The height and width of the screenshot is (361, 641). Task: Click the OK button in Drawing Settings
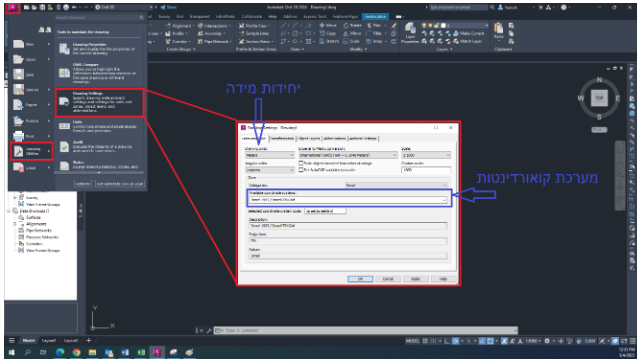360,279
